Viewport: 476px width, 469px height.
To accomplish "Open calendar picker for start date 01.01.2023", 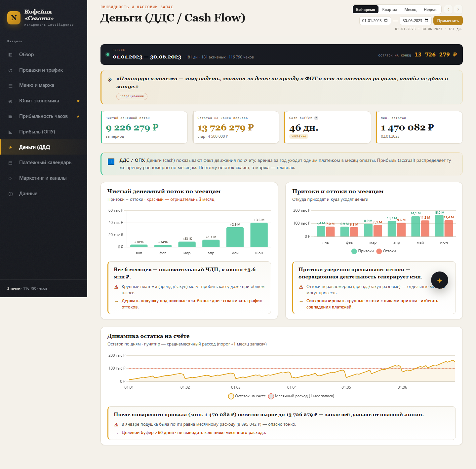I will click(x=386, y=20).
